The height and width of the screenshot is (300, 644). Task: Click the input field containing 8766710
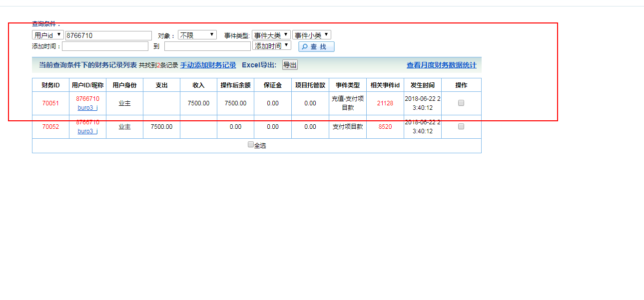(108, 35)
